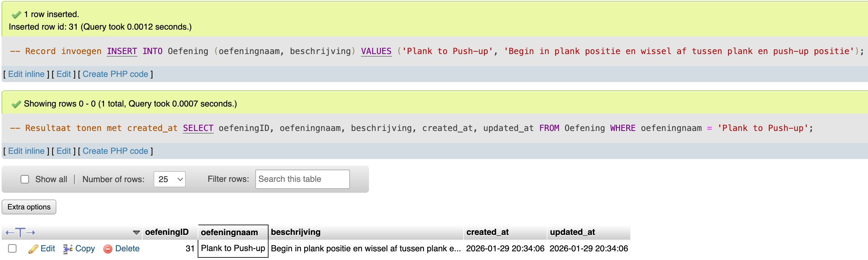
Task: Click the 'Plank to Push-up' oefeningnaam cell
Action: pos(233,248)
